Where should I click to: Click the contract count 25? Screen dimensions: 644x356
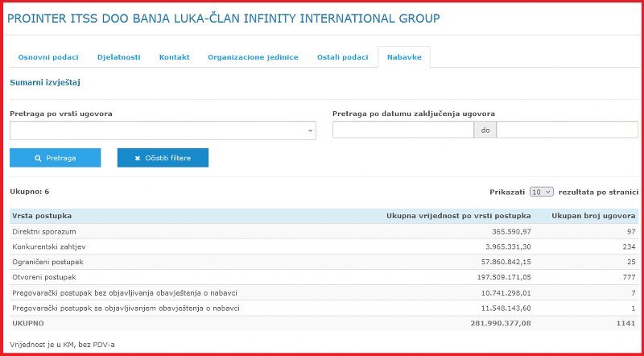631,262
